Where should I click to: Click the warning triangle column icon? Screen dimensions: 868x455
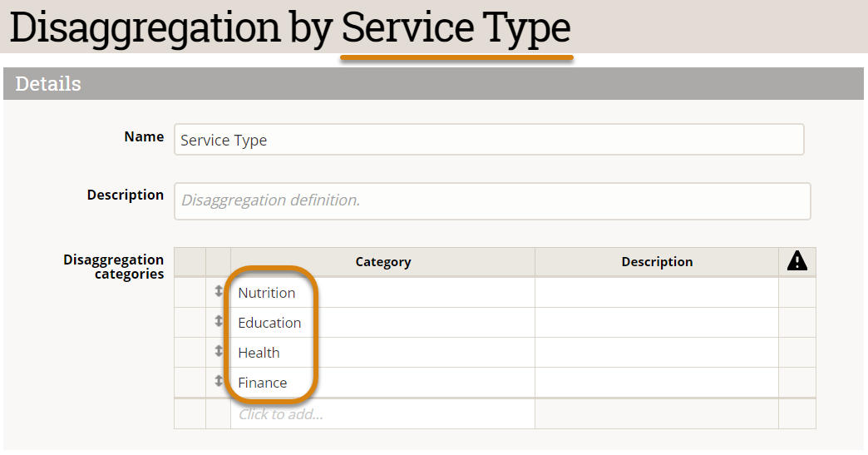(x=796, y=261)
